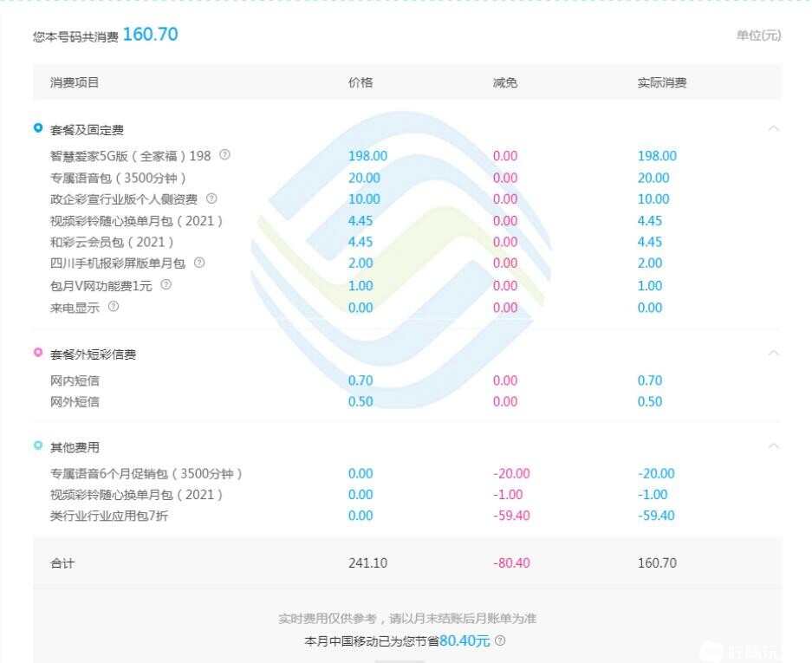Click help icon beside 政企彩宣行业版个人侧资费

[211, 198]
